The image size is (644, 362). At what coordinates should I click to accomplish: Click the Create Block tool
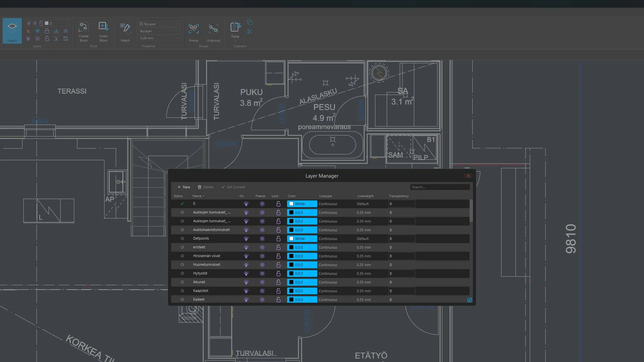pos(84,32)
